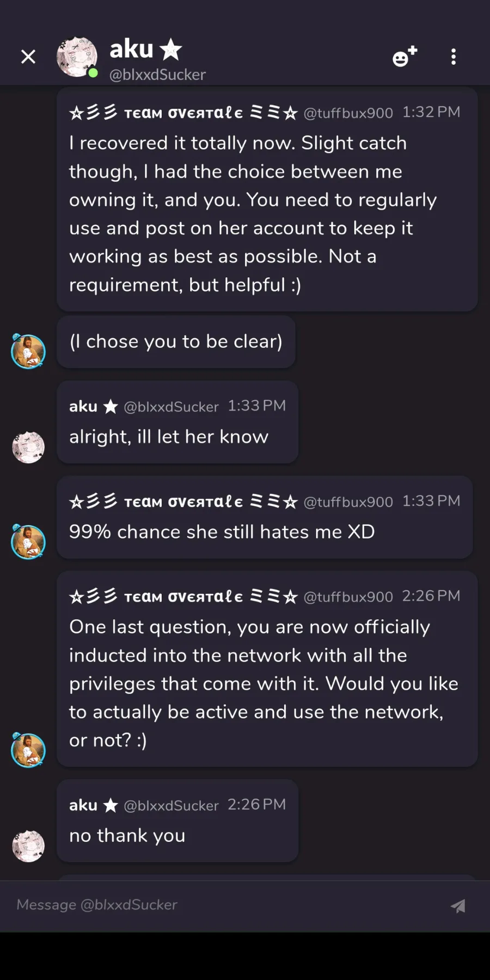The width and height of the screenshot is (490, 980).
Task: Click the Message @blxxdSucker input field
Action: (x=229, y=905)
